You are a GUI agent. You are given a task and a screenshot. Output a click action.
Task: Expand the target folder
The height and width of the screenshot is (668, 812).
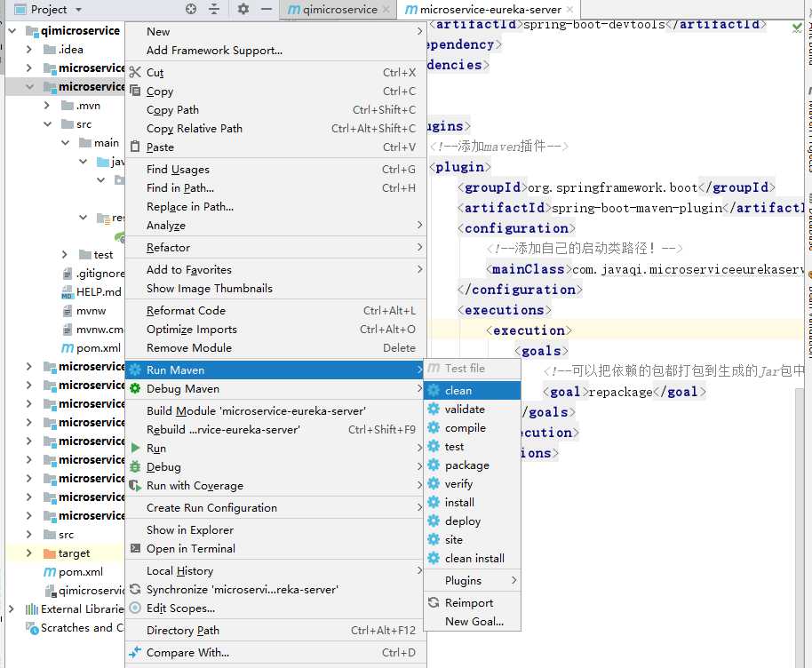tap(29, 553)
